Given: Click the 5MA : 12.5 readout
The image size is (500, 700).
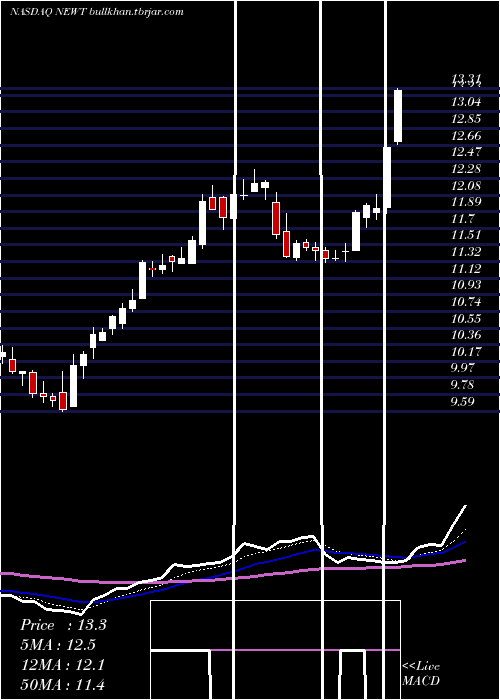Looking at the screenshot, I should (59, 645).
